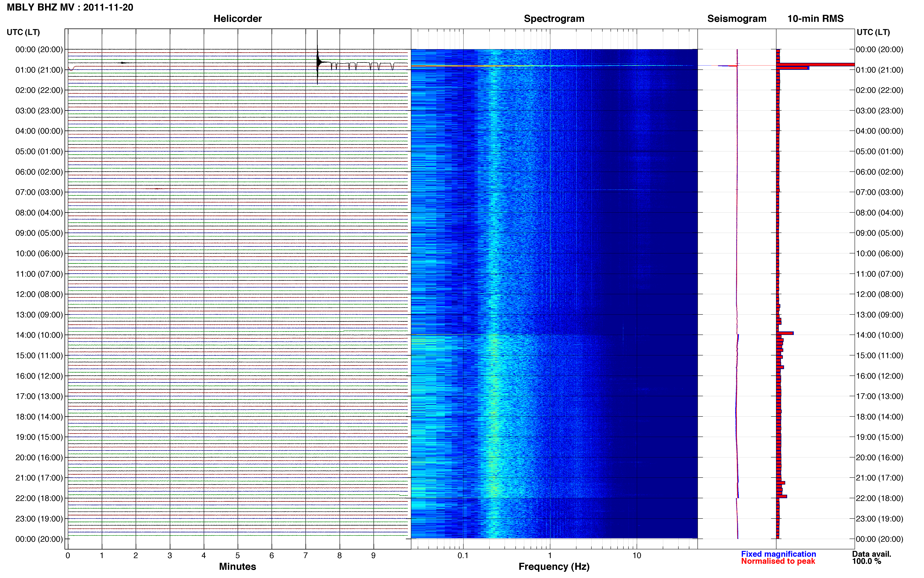Viewport: 924px width, 578px height.
Task: Click the Minutes axis title
Action: [x=237, y=566]
